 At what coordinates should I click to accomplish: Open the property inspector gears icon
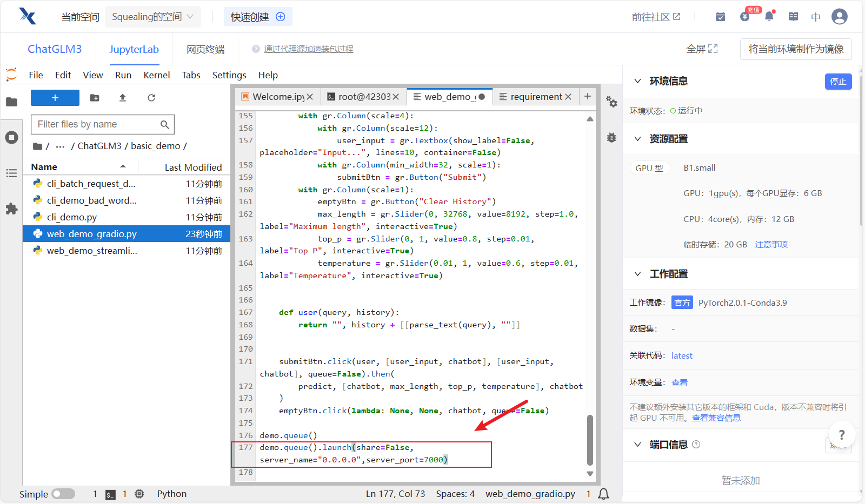(x=611, y=102)
